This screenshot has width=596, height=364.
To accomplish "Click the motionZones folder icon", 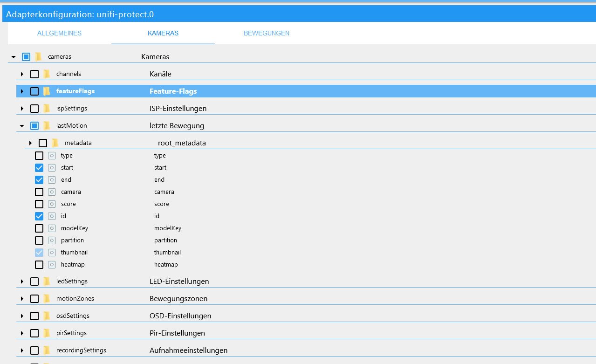I will click(47, 299).
